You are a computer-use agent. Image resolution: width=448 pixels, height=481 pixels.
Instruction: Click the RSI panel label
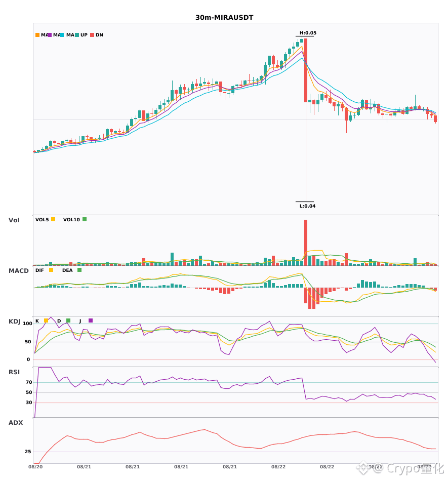point(14,372)
